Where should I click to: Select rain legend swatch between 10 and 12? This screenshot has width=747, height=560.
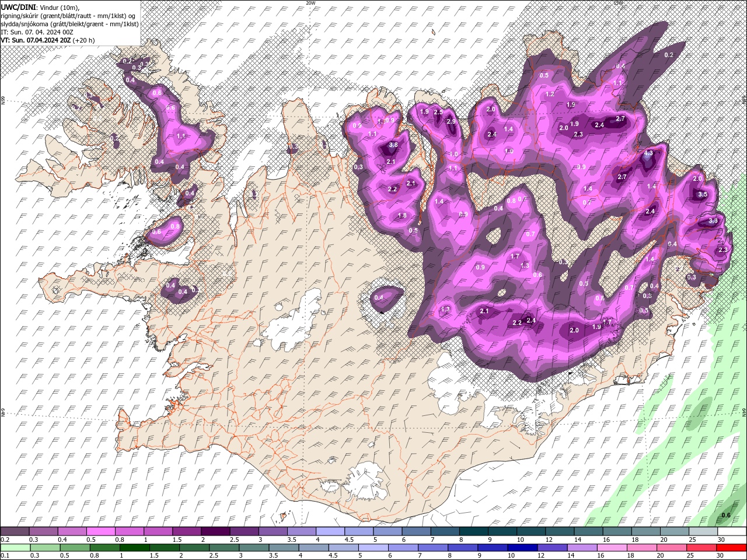pos(522,548)
